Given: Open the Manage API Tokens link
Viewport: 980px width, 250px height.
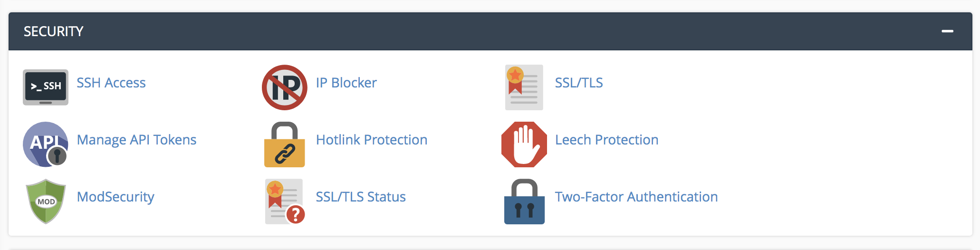Looking at the screenshot, I should point(136,140).
